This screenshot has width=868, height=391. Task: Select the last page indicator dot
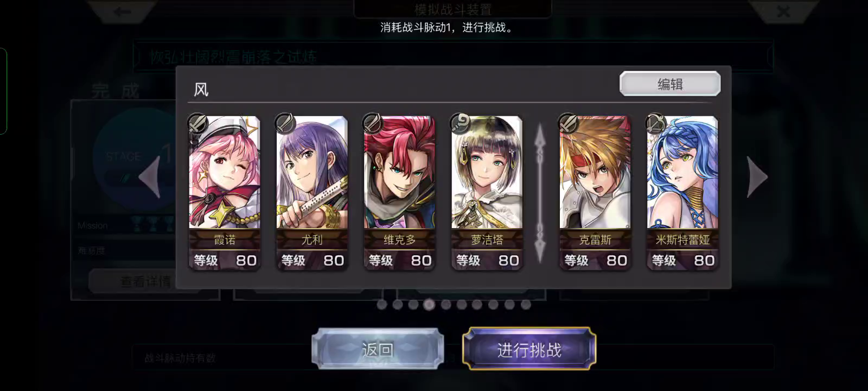pyautogui.click(x=525, y=305)
